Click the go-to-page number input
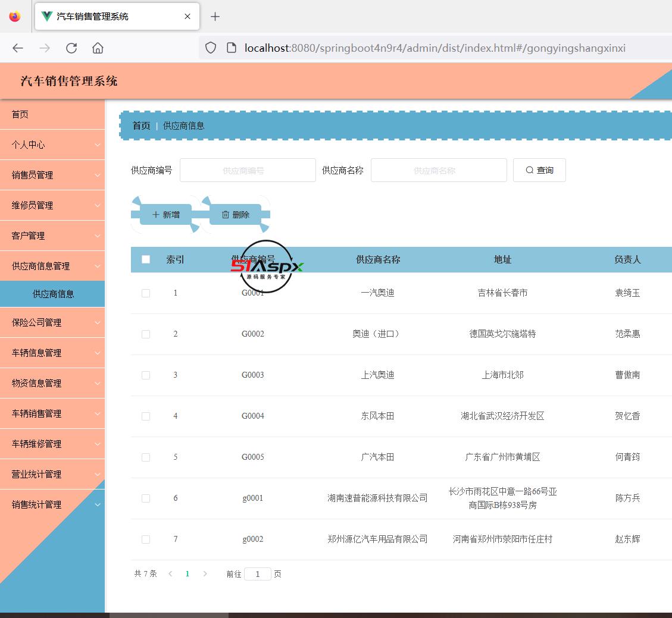Screen dimensions: 672x618 coord(258,574)
